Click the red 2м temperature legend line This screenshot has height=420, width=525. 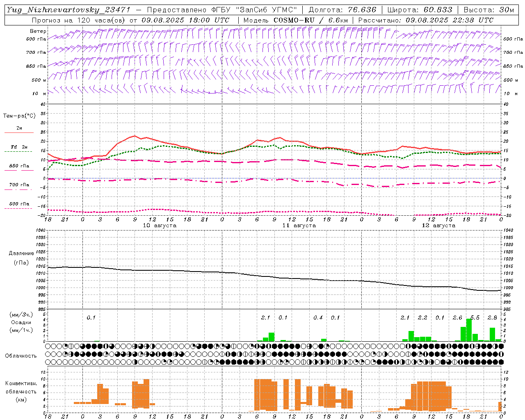(x=19, y=133)
